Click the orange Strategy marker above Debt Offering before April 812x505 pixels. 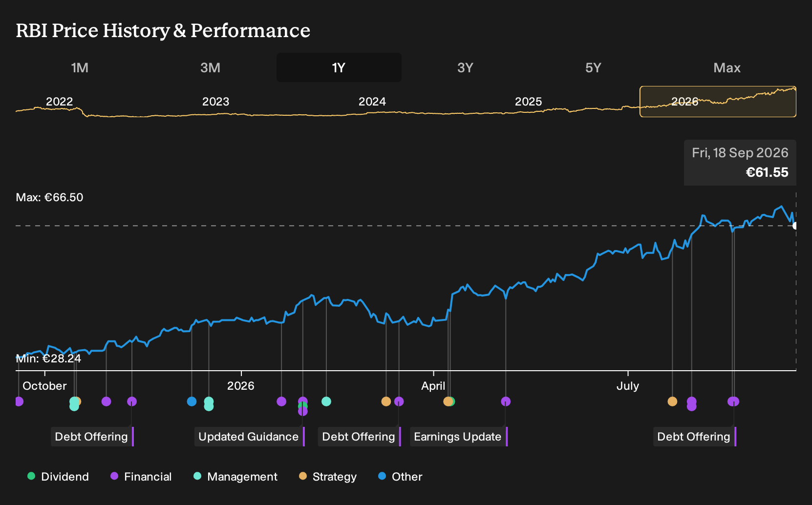(386, 401)
